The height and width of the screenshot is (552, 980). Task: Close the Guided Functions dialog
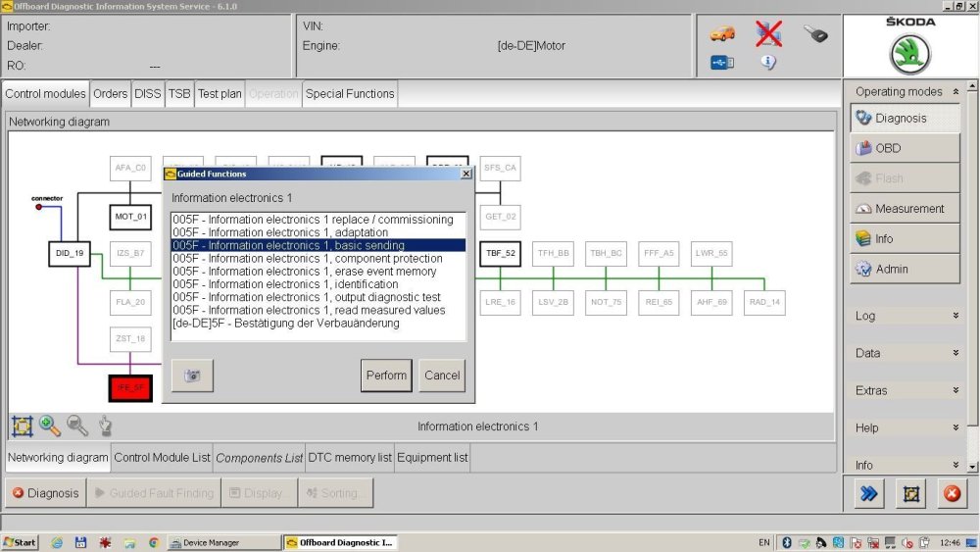coord(466,174)
